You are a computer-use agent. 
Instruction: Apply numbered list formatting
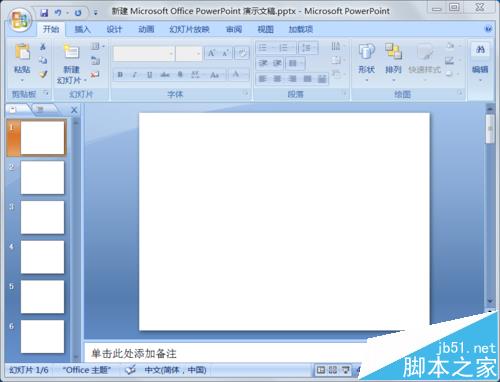286,48
